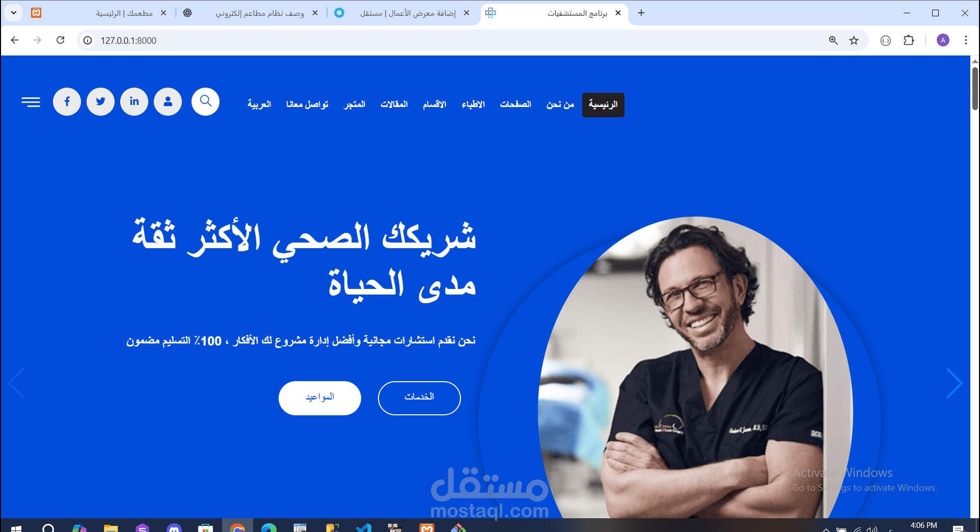The height and width of the screenshot is (532, 980).
Task: Go to next slide with right arrow
Action: pos(954,383)
